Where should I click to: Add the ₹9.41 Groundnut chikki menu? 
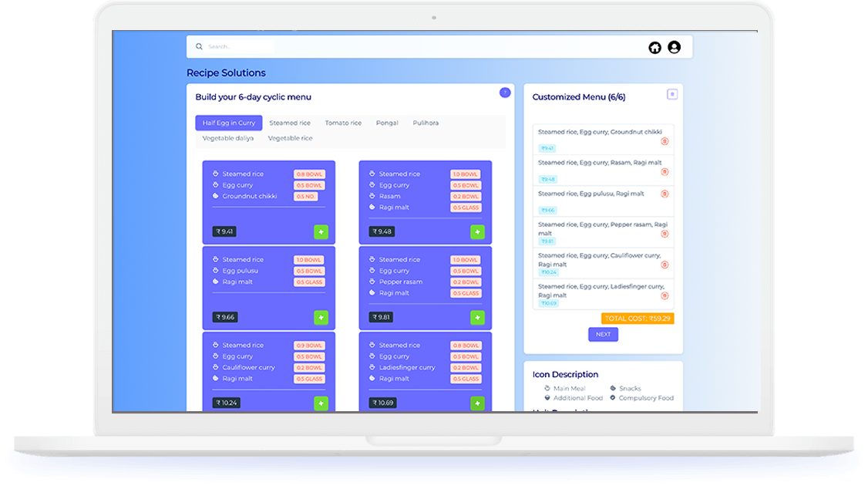[321, 231]
